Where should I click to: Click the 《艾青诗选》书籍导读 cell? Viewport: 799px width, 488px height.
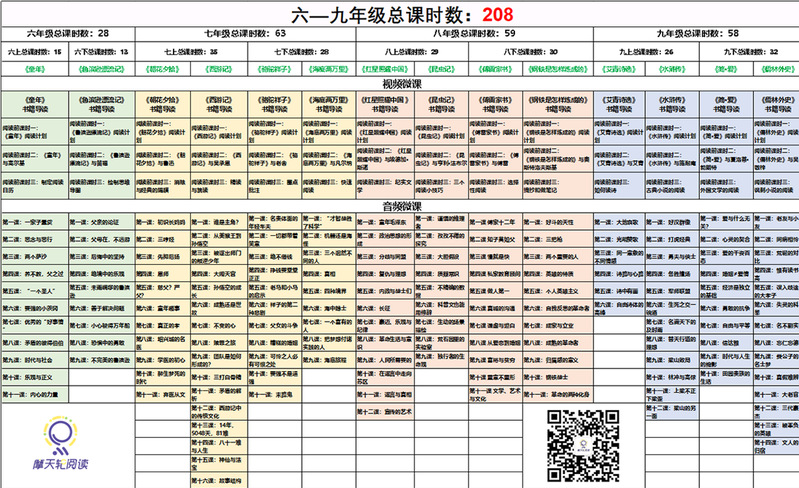click(x=620, y=104)
